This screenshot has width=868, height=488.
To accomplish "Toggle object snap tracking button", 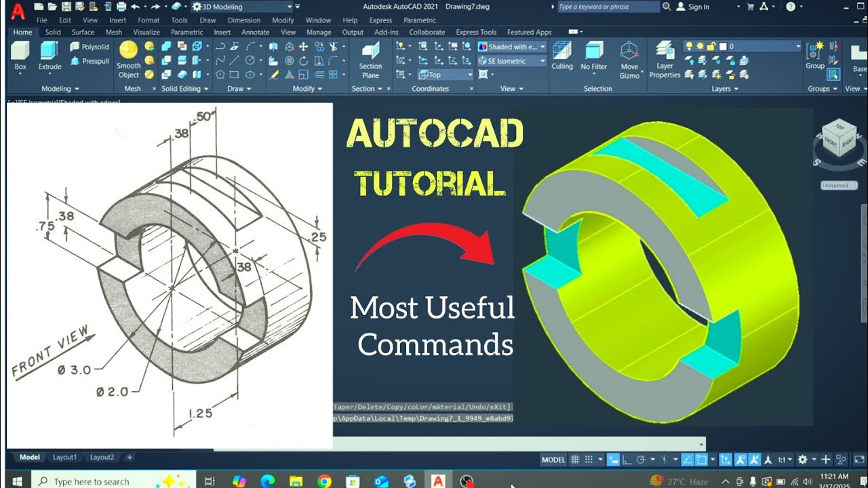I will (686, 460).
